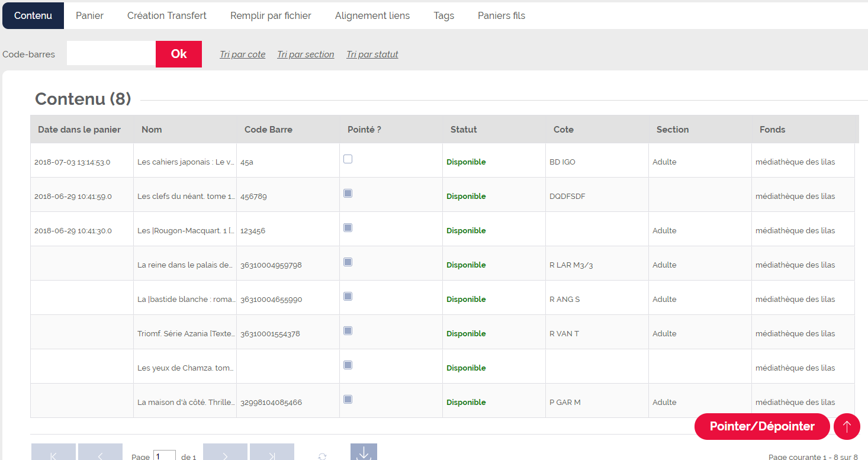Sort using Tri par section link

[306, 54]
